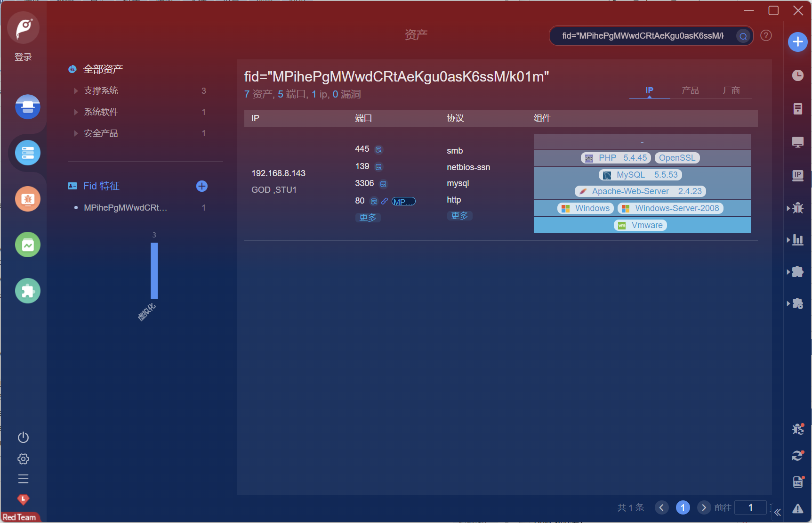The width and height of the screenshot is (812, 523).
Task: Collapse the right panel double chevron
Action: 778,512
